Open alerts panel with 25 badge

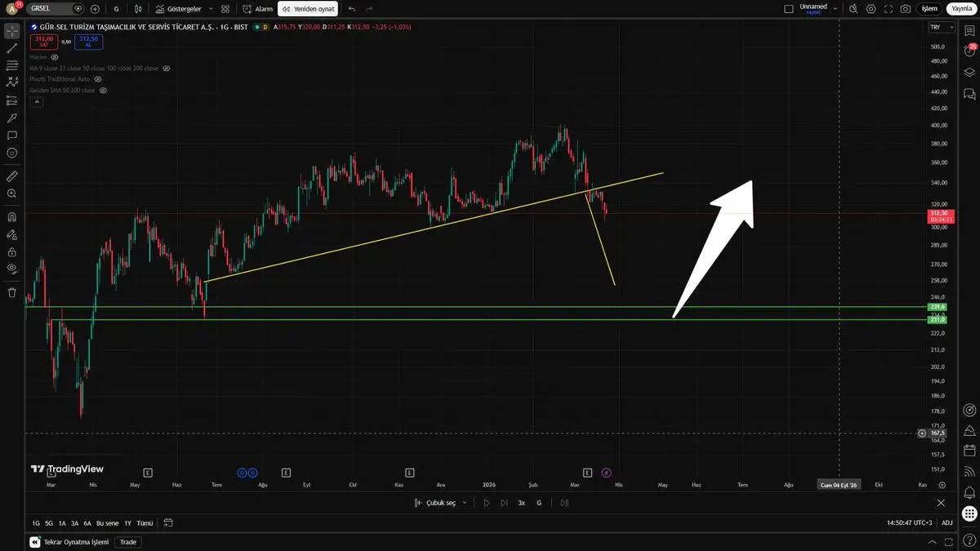(969, 51)
